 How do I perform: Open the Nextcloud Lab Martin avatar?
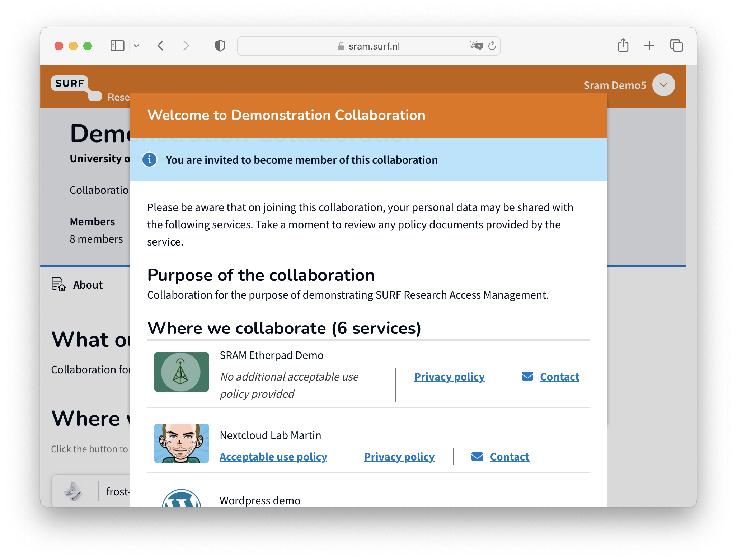point(182,443)
